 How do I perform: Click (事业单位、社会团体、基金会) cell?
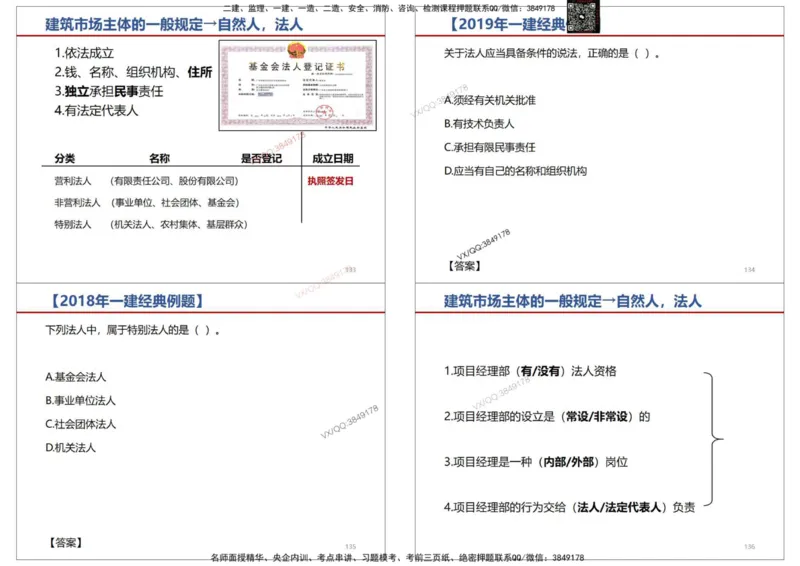click(x=174, y=202)
